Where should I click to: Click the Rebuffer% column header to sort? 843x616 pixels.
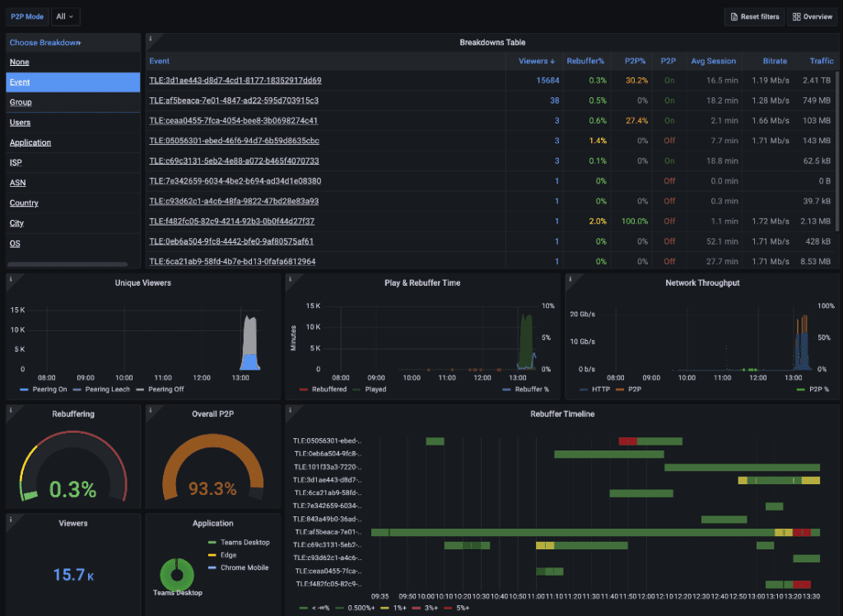click(586, 61)
